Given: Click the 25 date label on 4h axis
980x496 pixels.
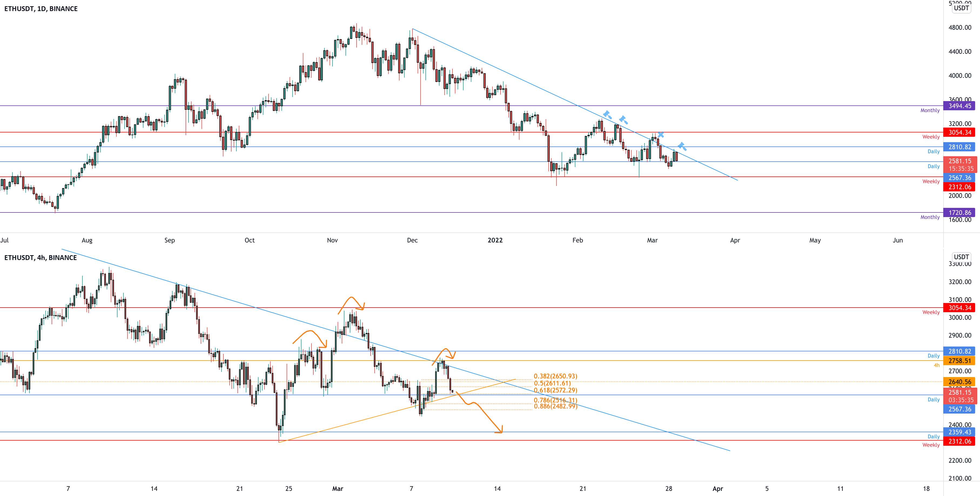Looking at the screenshot, I should point(289,489).
